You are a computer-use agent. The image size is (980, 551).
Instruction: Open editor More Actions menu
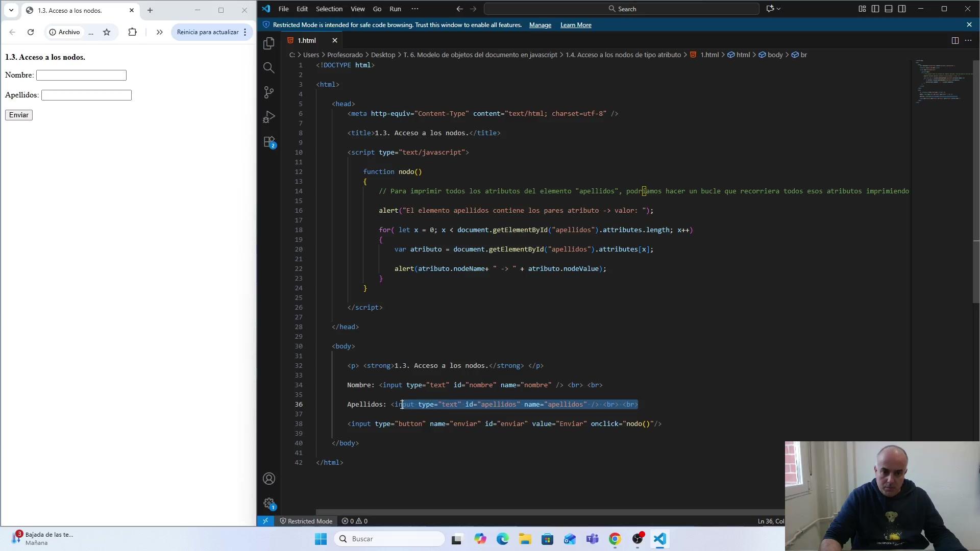(968, 40)
